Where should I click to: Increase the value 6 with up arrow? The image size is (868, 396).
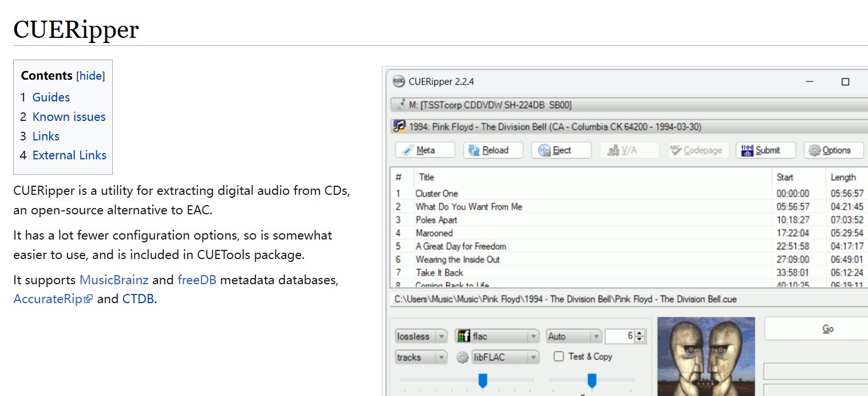(x=640, y=333)
